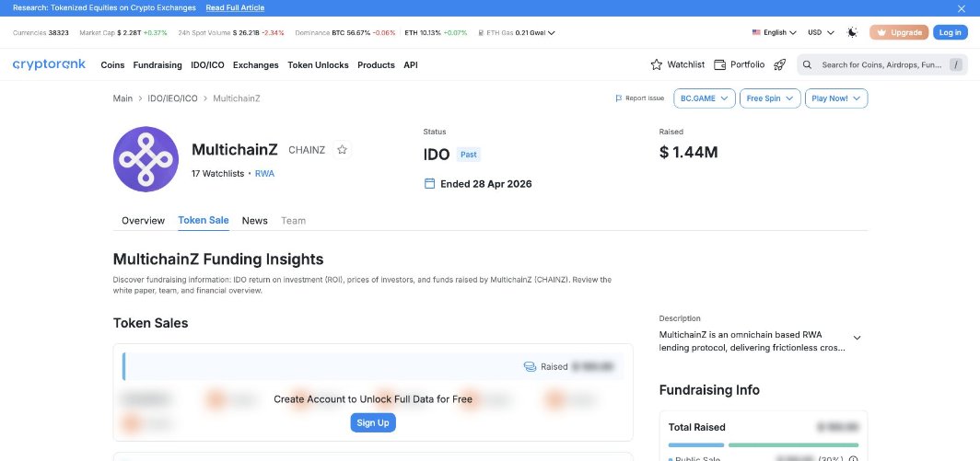
Task: Click the search coins input field
Action: (881, 64)
